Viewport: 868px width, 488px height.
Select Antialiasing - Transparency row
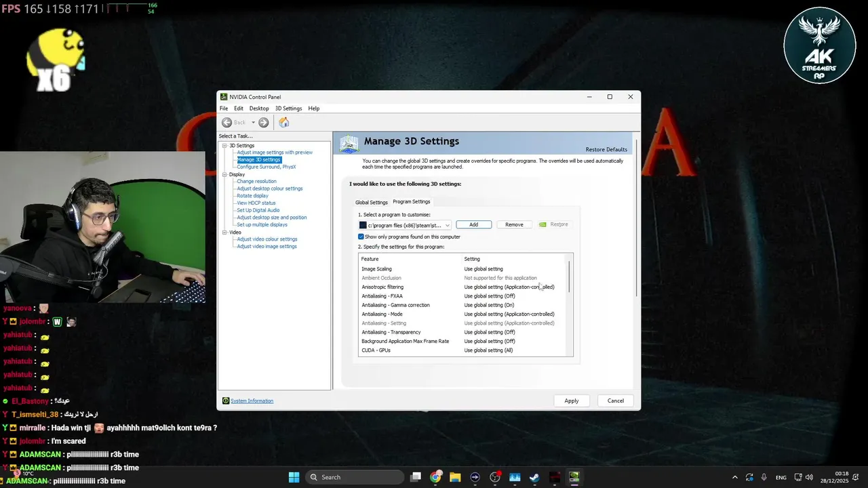(463, 332)
